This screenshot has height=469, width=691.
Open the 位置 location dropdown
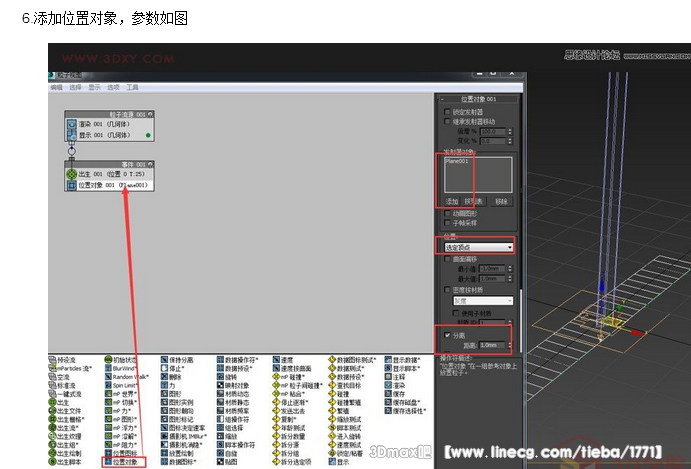tap(479, 247)
